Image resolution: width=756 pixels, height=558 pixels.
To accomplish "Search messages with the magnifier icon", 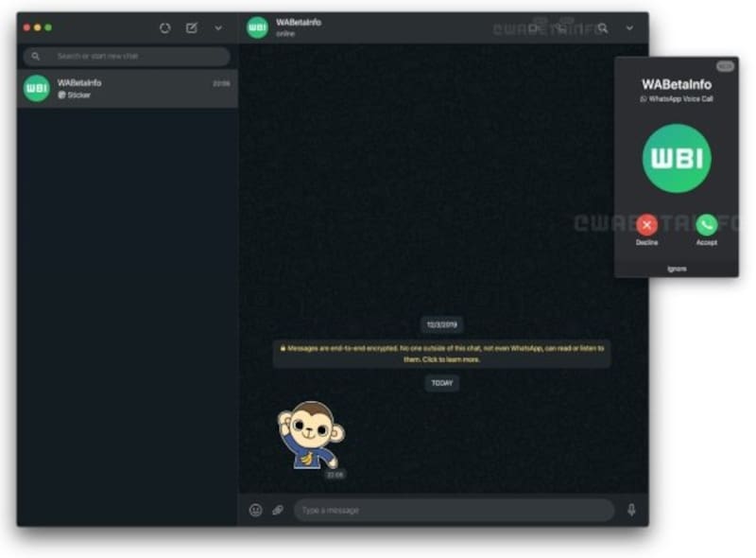I will 603,28.
